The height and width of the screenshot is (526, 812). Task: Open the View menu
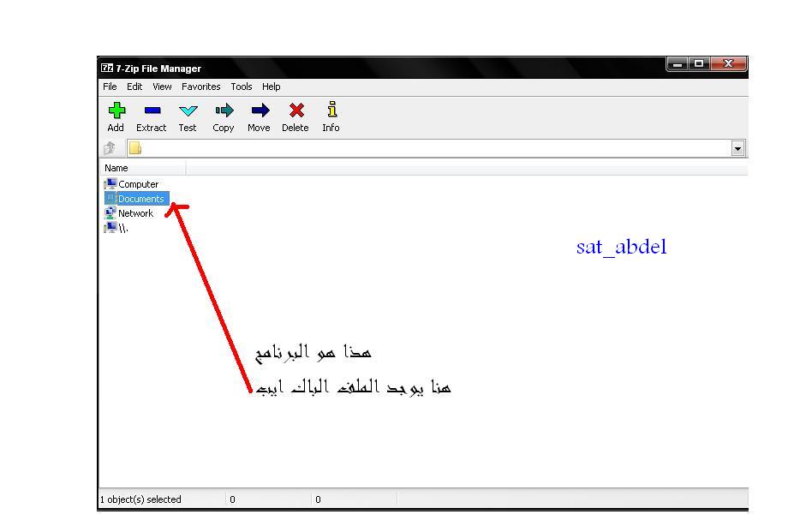162,87
